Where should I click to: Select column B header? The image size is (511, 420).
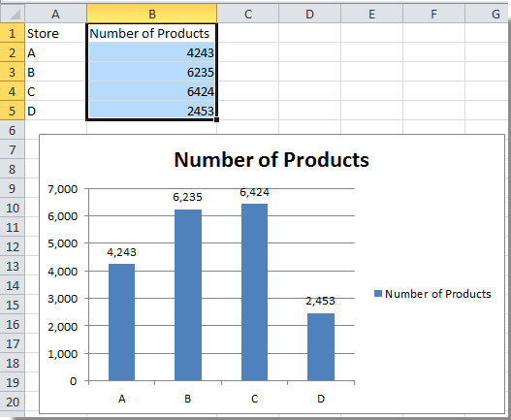pos(152,14)
